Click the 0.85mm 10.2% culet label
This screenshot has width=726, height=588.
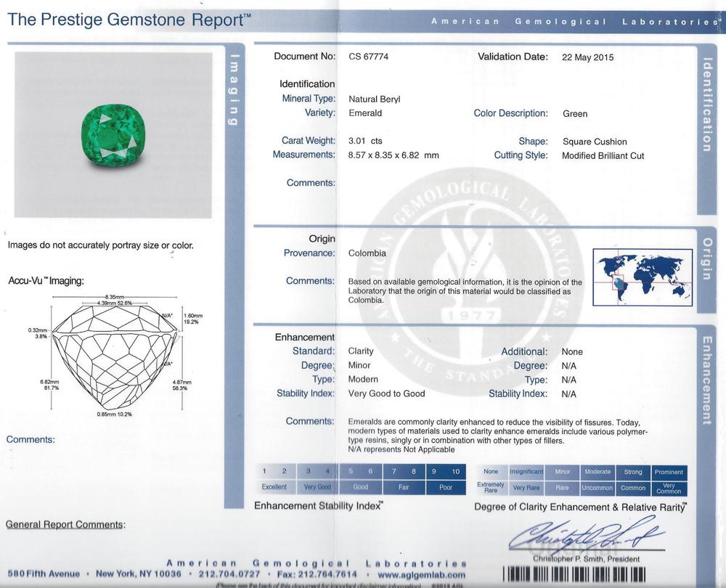point(115,414)
